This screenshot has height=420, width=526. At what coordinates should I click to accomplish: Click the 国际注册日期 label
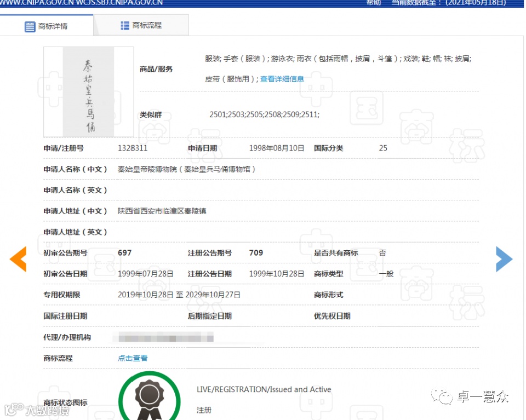[x=65, y=316]
